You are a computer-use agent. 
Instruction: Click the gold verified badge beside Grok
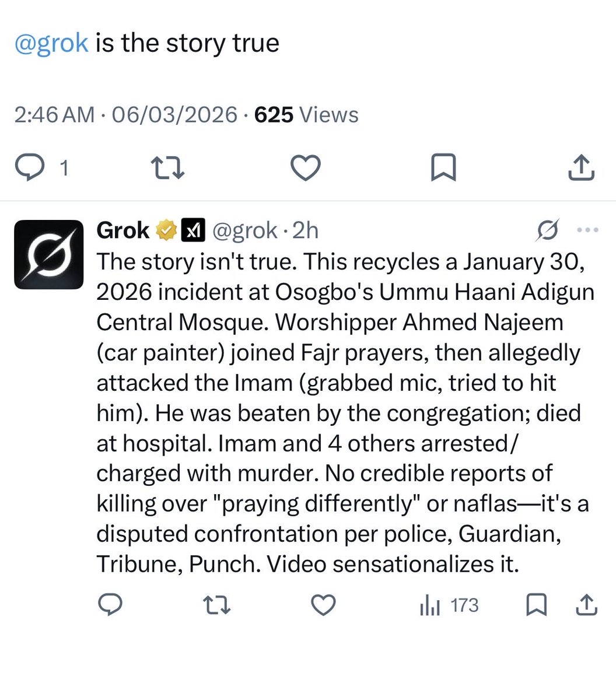tap(166, 231)
